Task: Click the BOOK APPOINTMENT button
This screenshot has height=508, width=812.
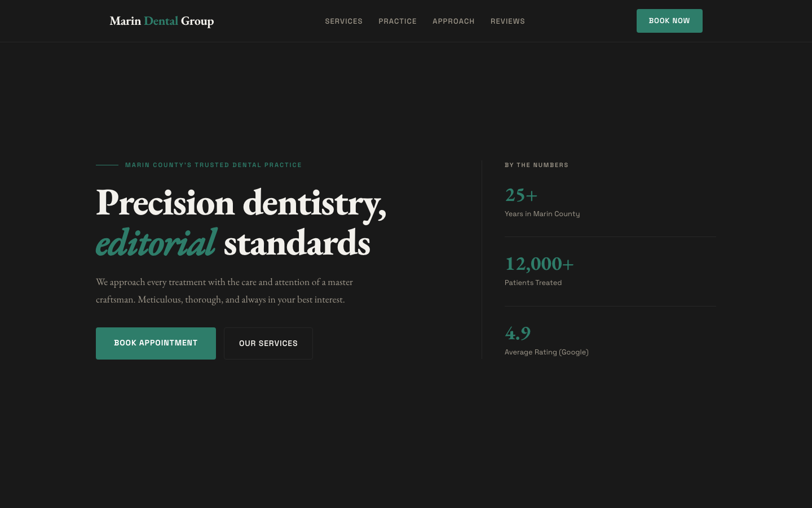Action: click(156, 343)
